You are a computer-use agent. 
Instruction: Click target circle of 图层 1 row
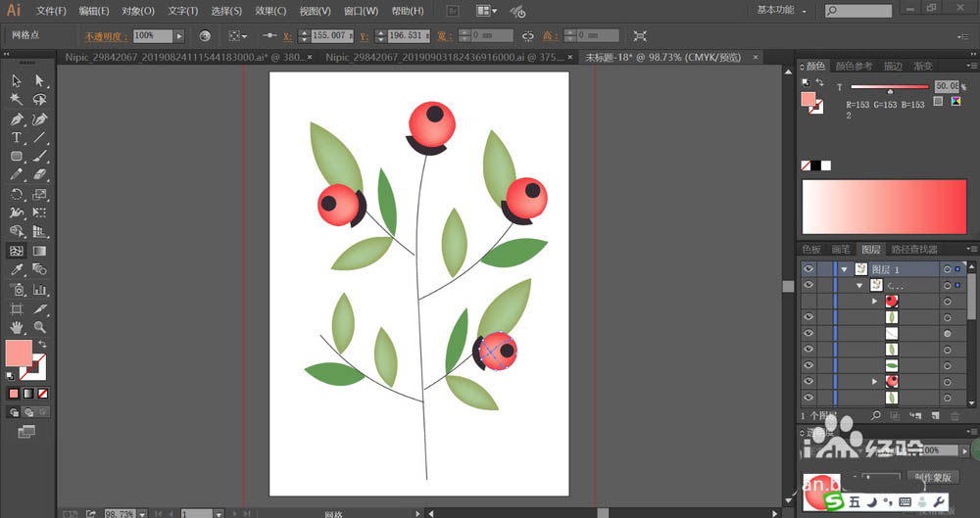pos(948,269)
